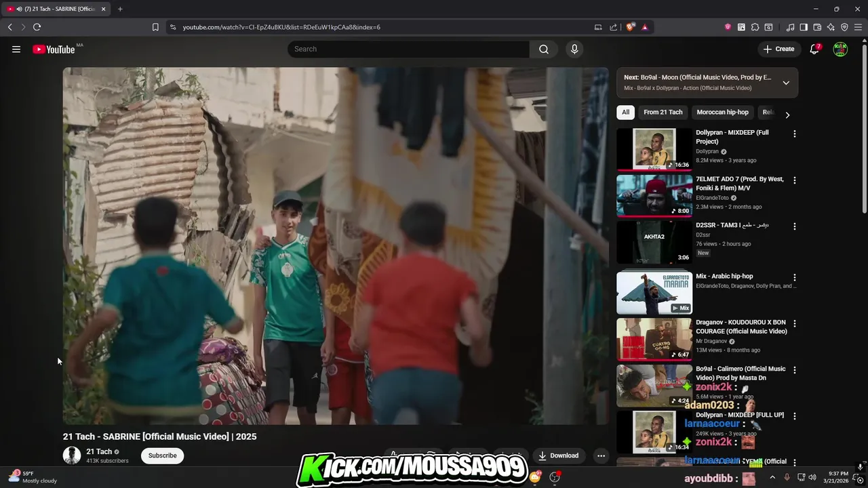View site information icon in address bar
The height and width of the screenshot is (488, 868).
pyautogui.click(x=173, y=27)
